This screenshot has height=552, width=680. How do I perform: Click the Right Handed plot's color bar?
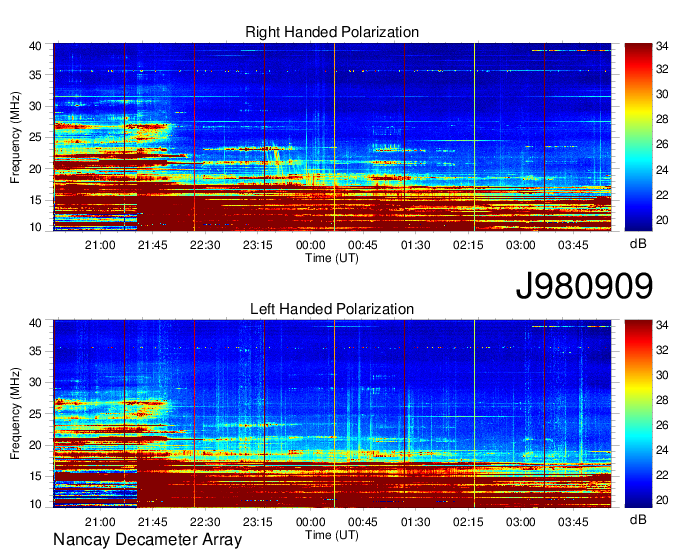(638, 137)
